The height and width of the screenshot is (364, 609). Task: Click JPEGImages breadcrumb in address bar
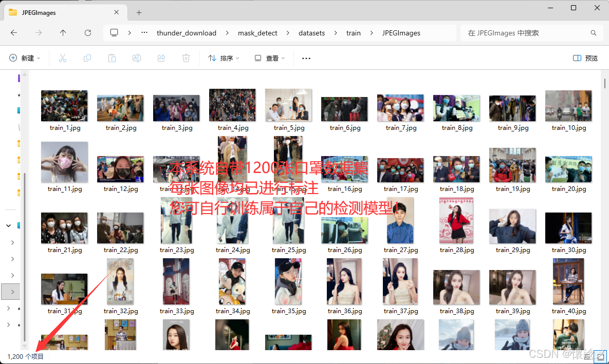click(401, 33)
